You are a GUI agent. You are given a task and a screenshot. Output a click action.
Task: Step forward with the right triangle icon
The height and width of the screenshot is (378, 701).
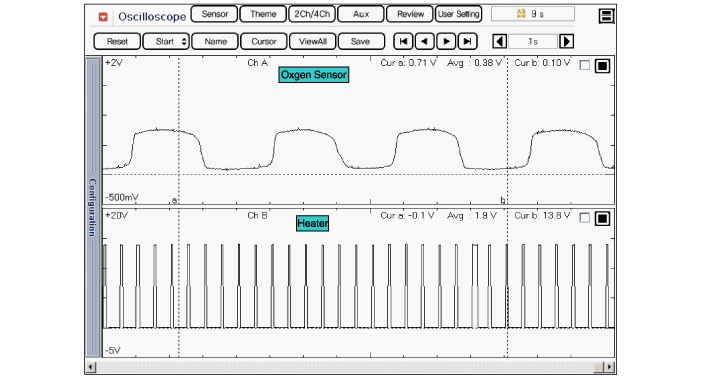(x=446, y=42)
